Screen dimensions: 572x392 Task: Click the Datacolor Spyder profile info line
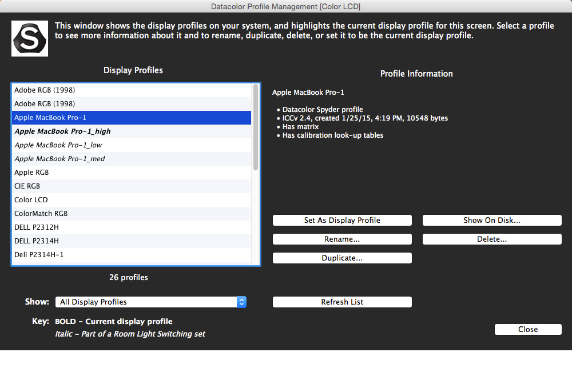tap(323, 110)
